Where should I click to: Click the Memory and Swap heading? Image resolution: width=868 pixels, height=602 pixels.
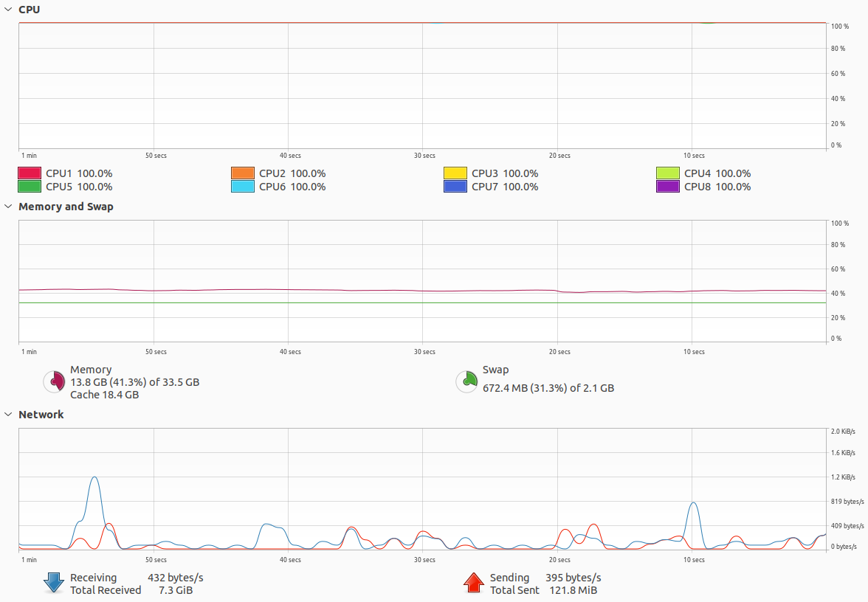tap(66, 207)
